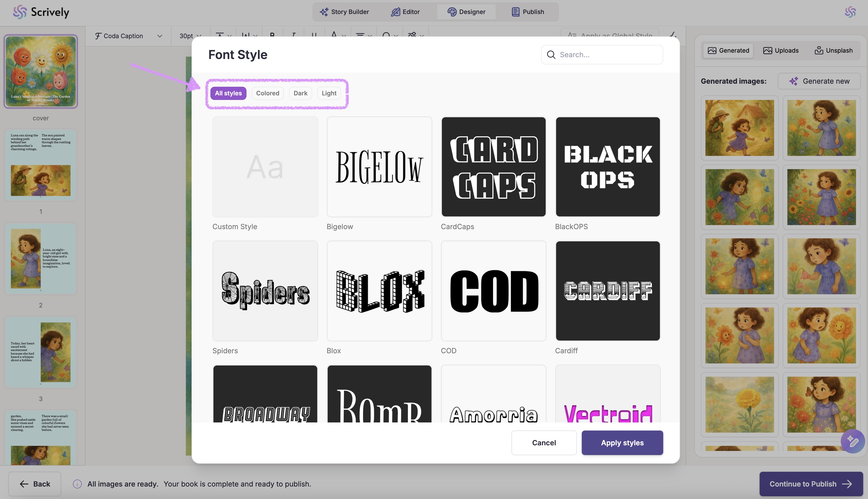Pick the Spiders font style
Screen dimensions: 868x499
(265, 291)
